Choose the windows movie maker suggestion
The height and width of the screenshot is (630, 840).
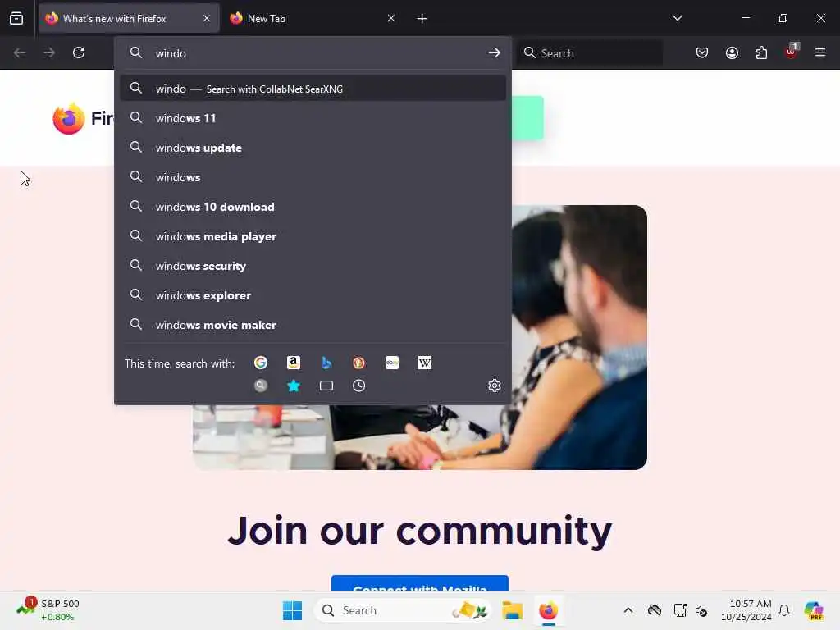313,325
